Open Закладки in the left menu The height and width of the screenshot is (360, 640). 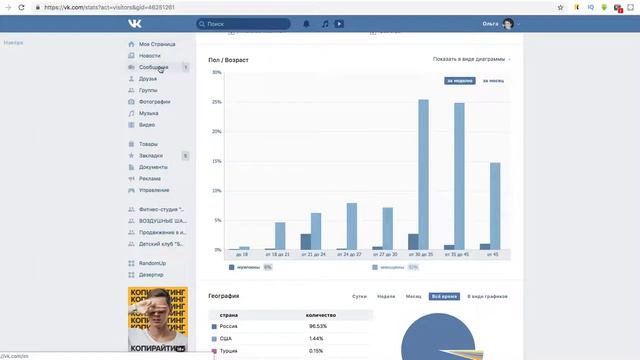tap(151, 156)
